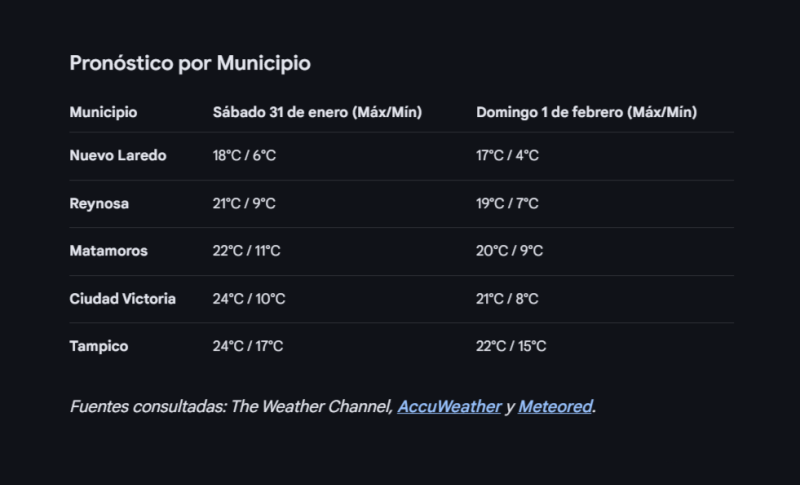The width and height of the screenshot is (800, 485).
Task: Click the Tampico row label
Action: click(99, 346)
